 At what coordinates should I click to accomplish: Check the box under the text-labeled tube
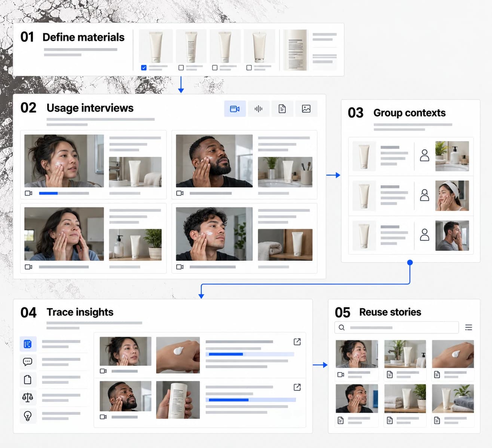point(181,68)
